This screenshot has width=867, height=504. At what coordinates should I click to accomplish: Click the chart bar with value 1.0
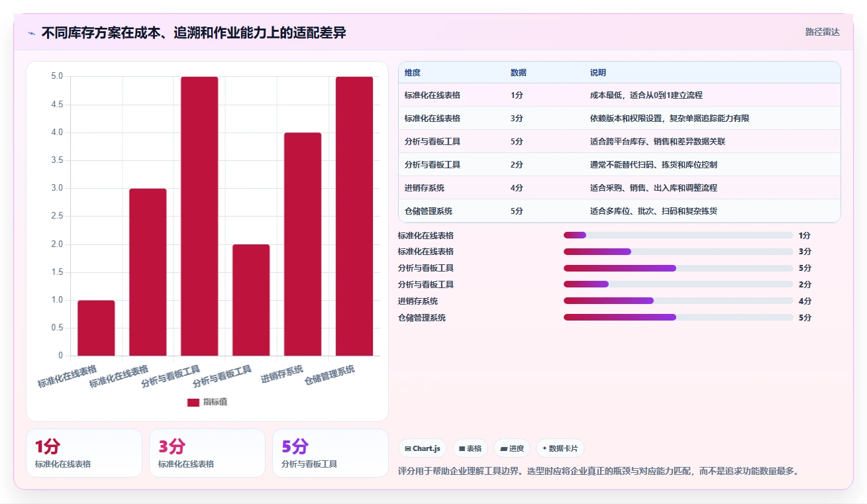tap(96, 328)
